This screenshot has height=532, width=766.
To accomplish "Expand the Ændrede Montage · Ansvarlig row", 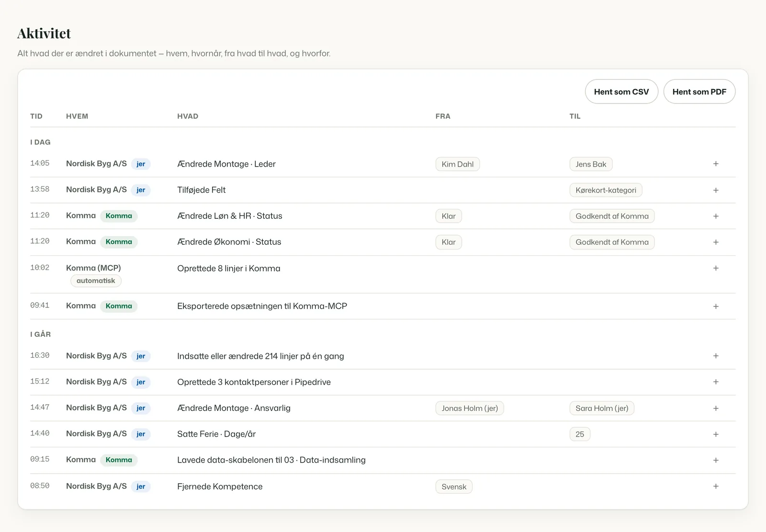I will 716,408.
